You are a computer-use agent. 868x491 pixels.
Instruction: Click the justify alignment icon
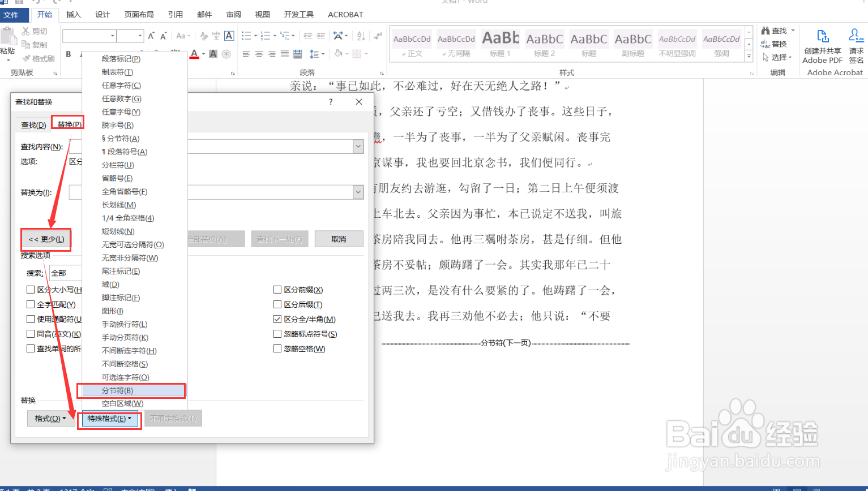(284, 54)
